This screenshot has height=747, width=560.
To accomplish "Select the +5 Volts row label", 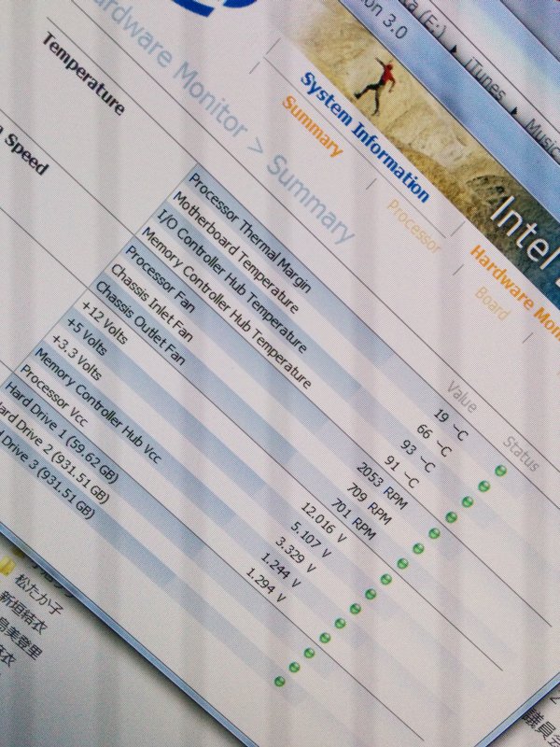I will [x=86, y=337].
